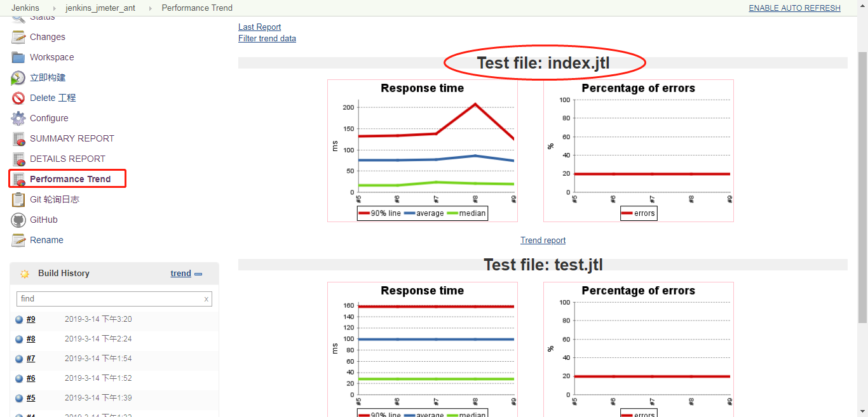This screenshot has height=417, width=868.
Task: Collapse the Build History panel with the dash icon
Action: click(x=198, y=273)
